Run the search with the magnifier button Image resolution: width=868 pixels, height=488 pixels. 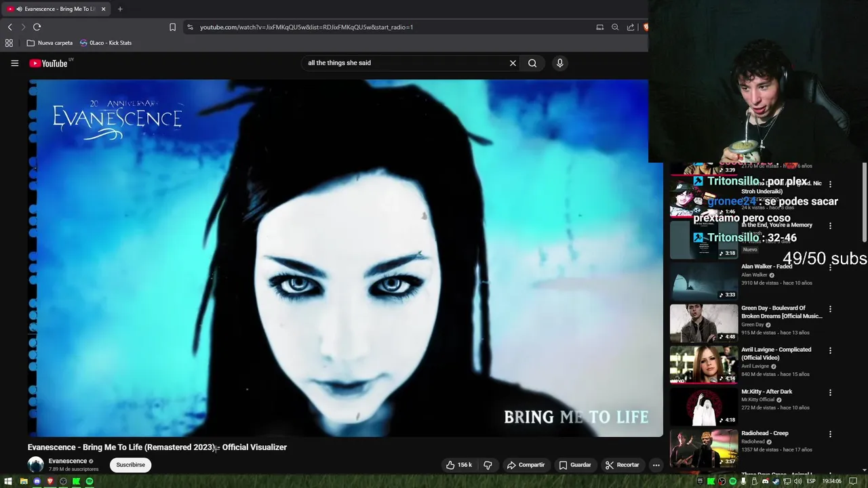532,63
